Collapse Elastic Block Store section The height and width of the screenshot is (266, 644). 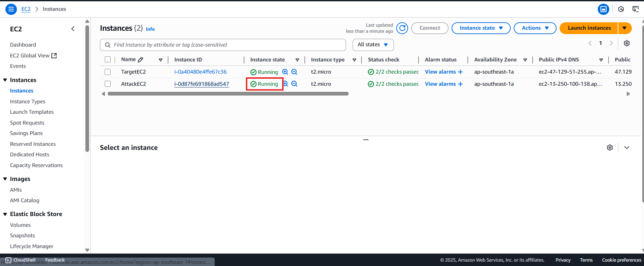pos(5,214)
